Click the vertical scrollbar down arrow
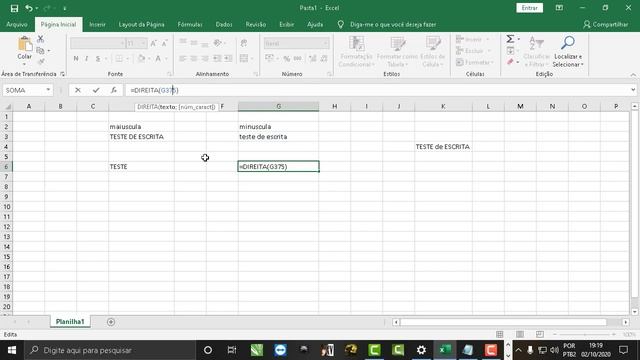Screen dimensions: 640x360 (x=634, y=312)
